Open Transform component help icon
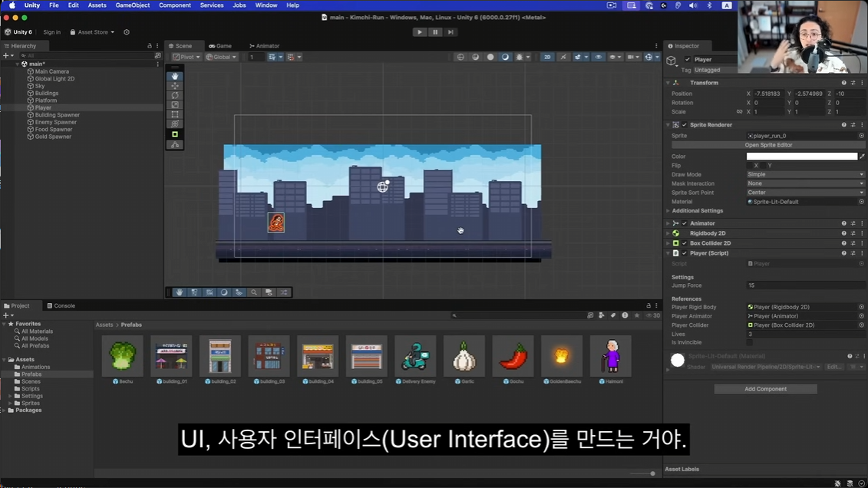 click(843, 83)
